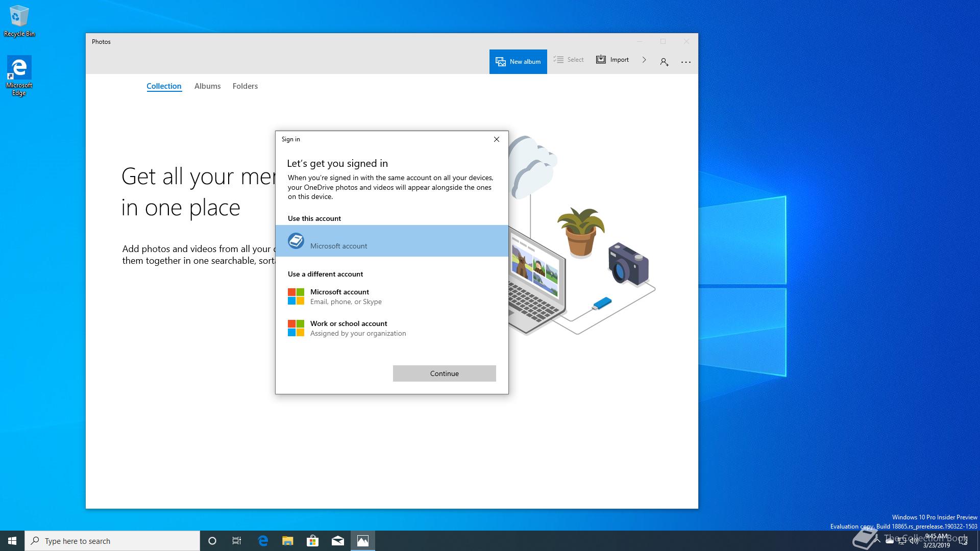Click the taskbar search box
This screenshot has height=551, width=980.
[112, 541]
